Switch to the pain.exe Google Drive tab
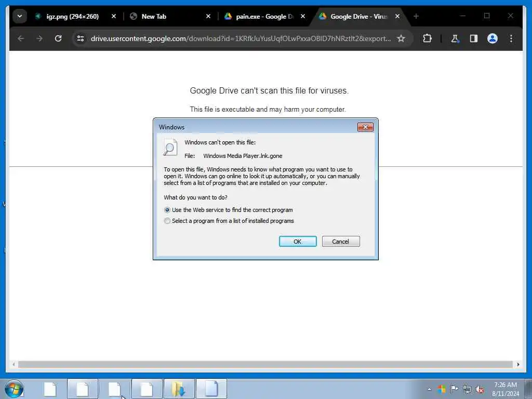Image resolution: width=532 pixels, height=399 pixels. click(x=264, y=16)
